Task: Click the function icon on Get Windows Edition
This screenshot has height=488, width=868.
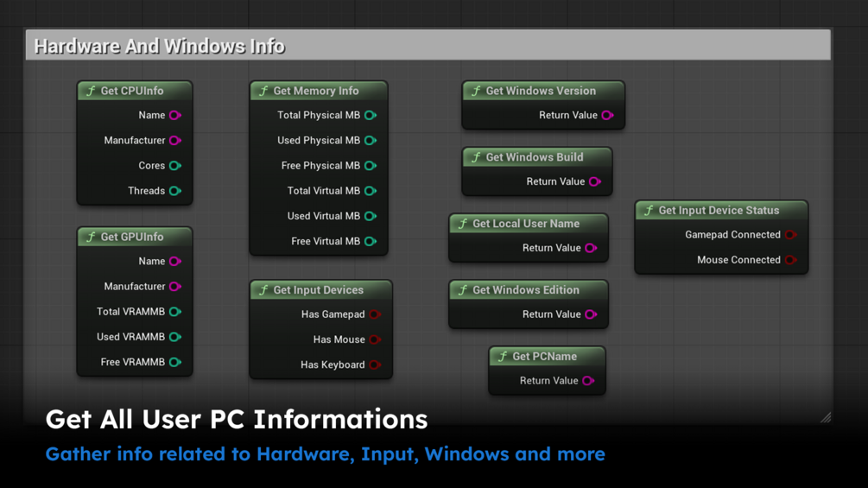Action: click(463, 290)
